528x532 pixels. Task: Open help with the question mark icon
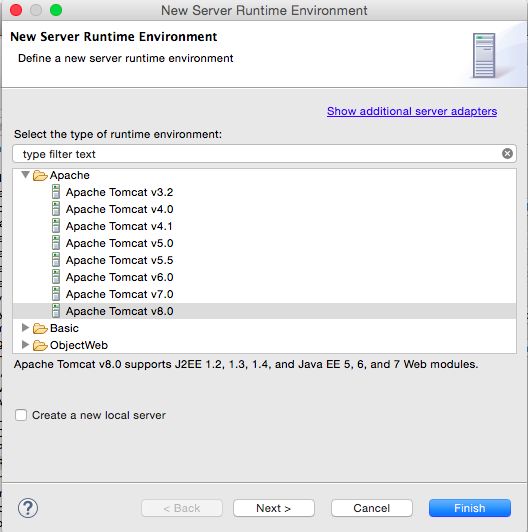pos(28,508)
